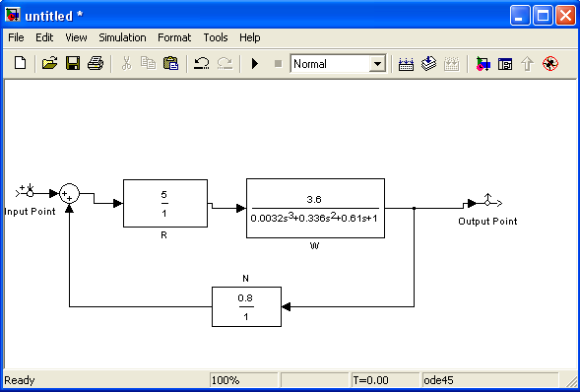Viewport: 580px width, 392px height.
Task: Open the Tools menu
Action: [x=216, y=37]
